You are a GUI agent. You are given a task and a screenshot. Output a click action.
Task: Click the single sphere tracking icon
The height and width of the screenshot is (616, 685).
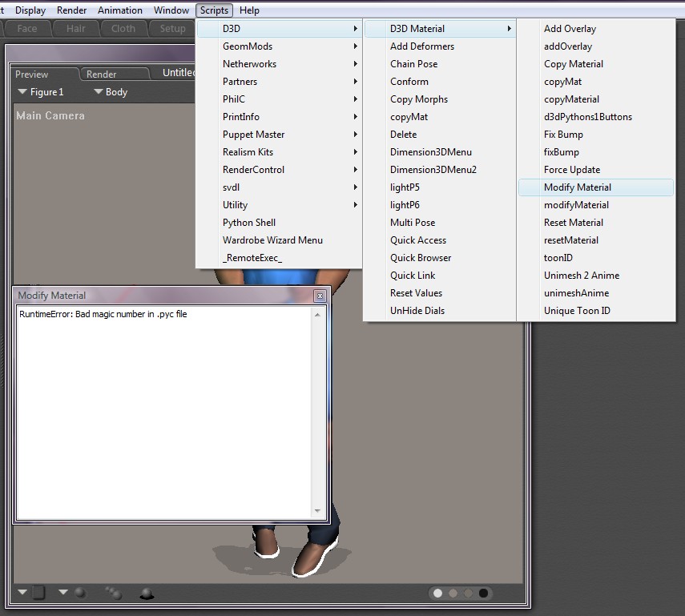click(80, 593)
